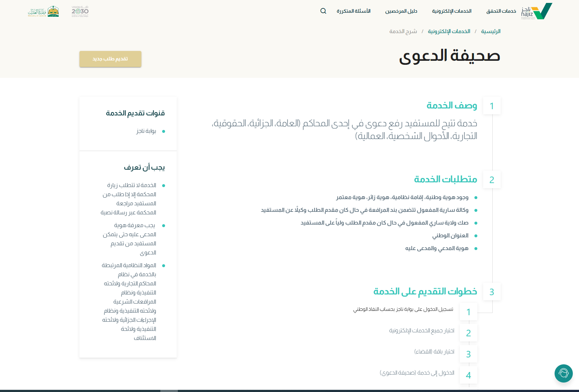Viewport: 579px width, 392px height.
Task: Select section number 2 متطلبات الخدمة marker
Action: [x=492, y=180]
